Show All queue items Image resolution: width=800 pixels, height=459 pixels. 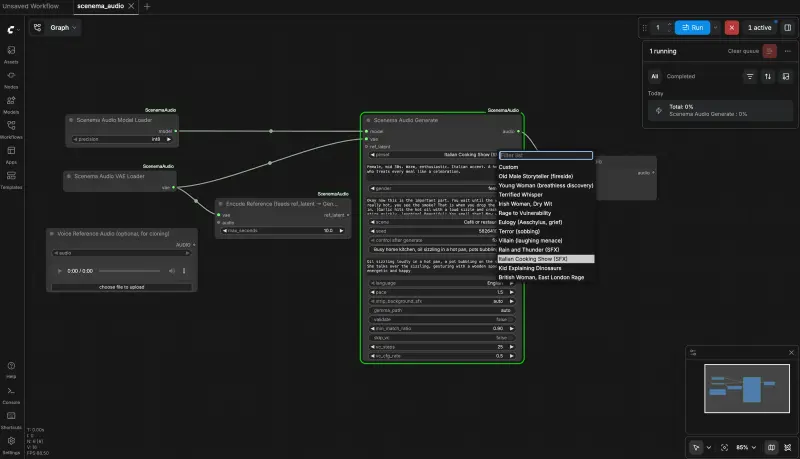pyautogui.click(x=655, y=76)
